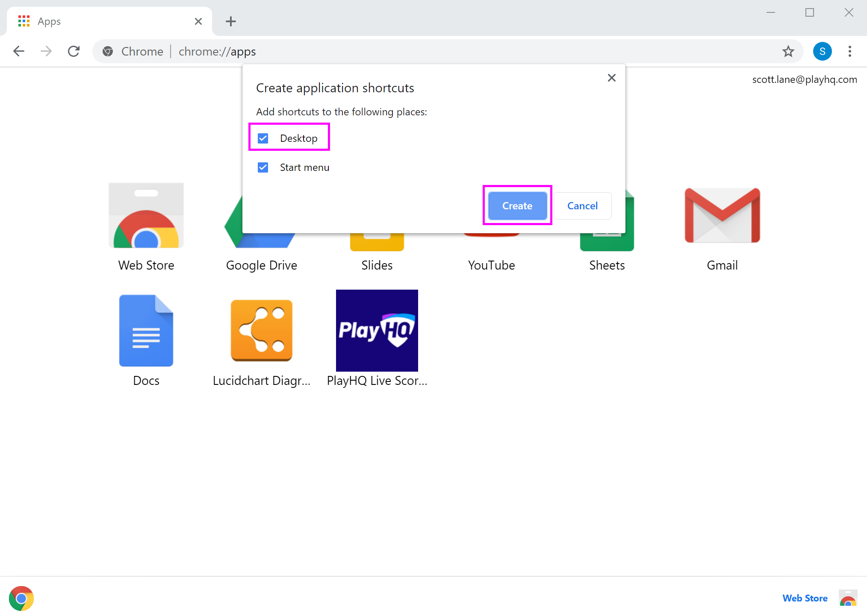The height and width of the screenshot is (616, 867).
Task: Bookmark this page with star icon
Action: 788,51
